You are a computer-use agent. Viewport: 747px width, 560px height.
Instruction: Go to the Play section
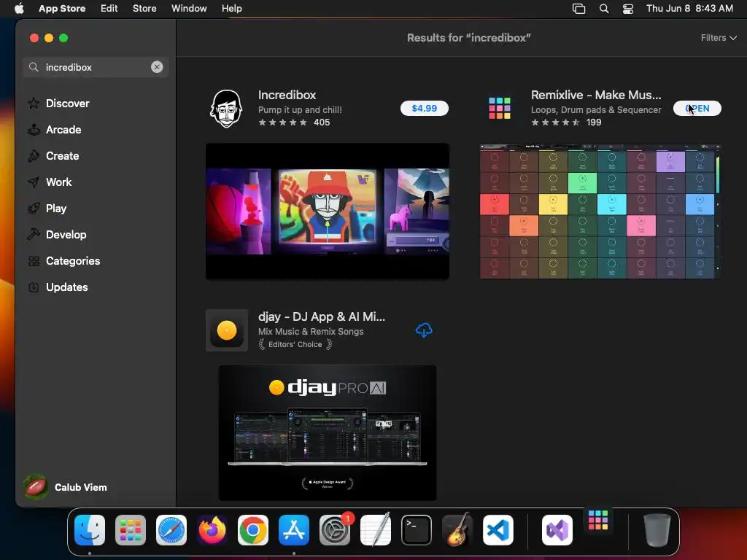(55, 208)
